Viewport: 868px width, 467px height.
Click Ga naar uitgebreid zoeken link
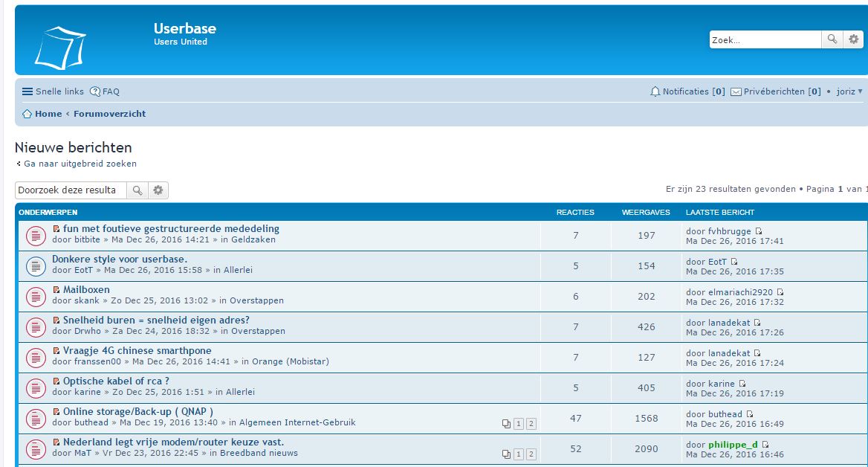[80, 164]
